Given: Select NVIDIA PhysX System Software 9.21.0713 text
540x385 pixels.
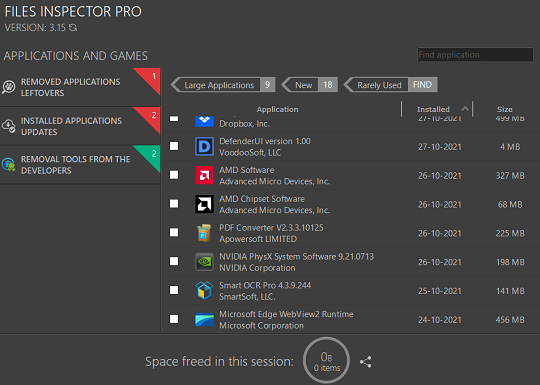Looking at the screenshot, I should click(x=296, y=257).
